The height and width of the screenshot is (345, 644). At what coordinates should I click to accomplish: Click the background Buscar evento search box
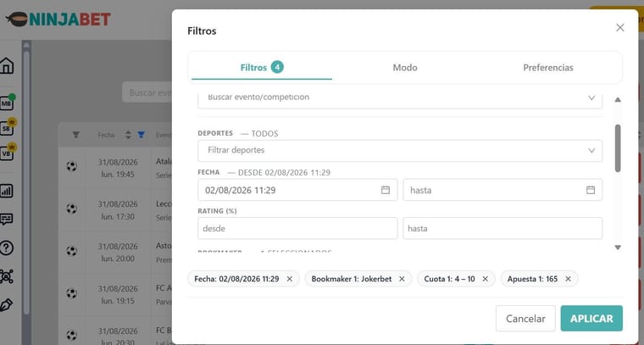[x=147, y=92]
